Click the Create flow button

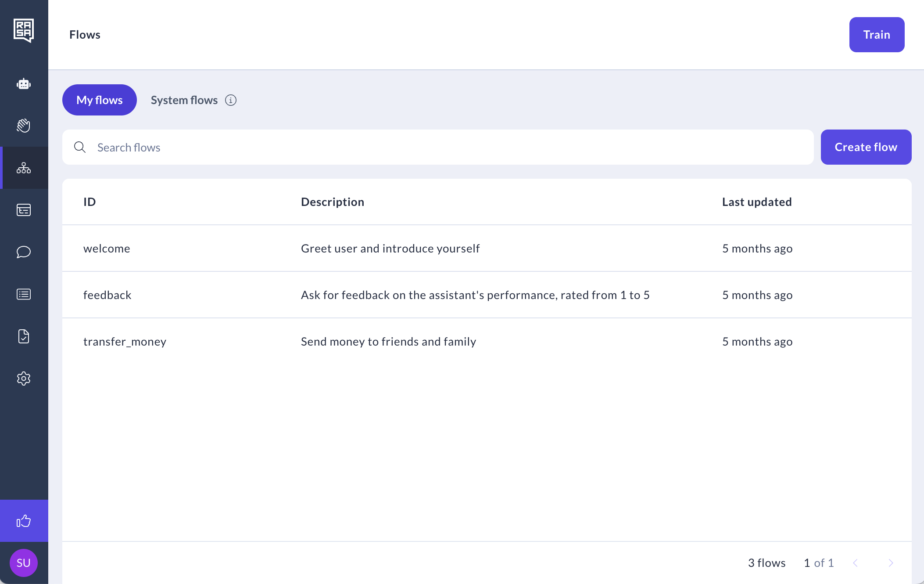(x=866, y=147)
